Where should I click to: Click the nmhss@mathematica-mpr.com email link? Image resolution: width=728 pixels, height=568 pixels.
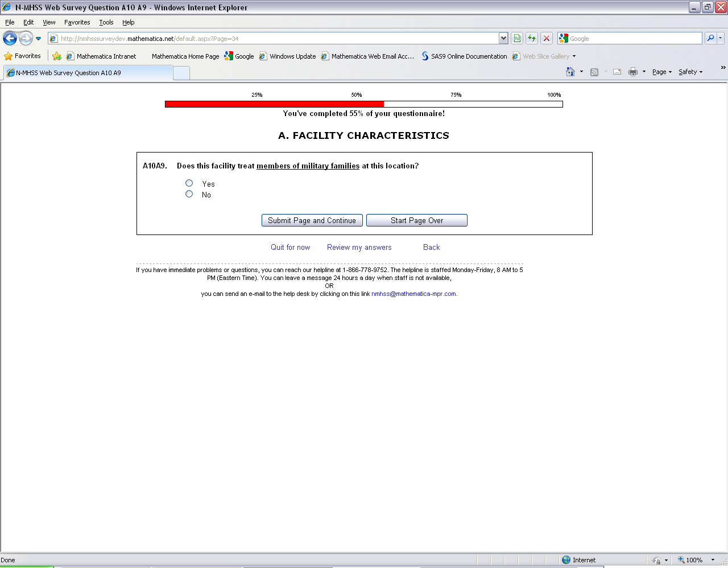[x=414, y=294]
